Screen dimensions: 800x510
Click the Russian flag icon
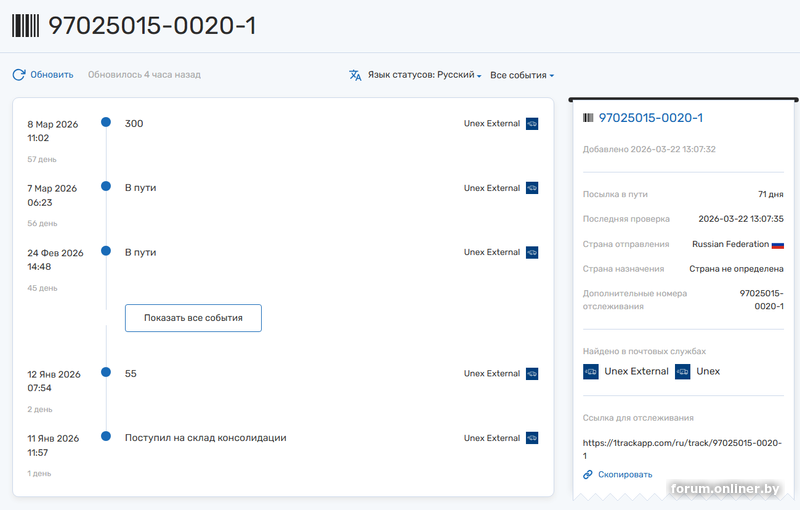click(x=778, y=245)
